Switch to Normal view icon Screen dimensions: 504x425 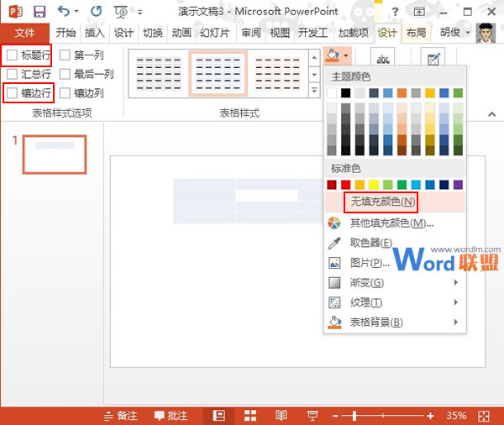[x=219, y=416]
